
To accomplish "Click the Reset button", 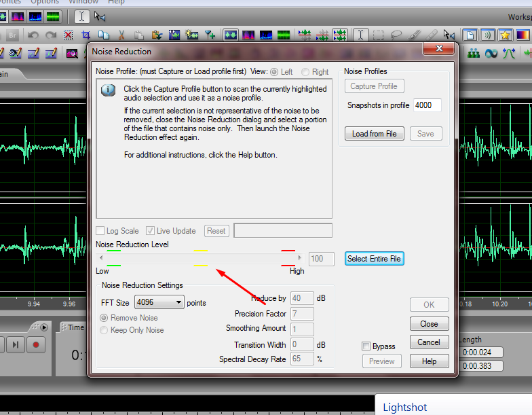I will [216, 231].
